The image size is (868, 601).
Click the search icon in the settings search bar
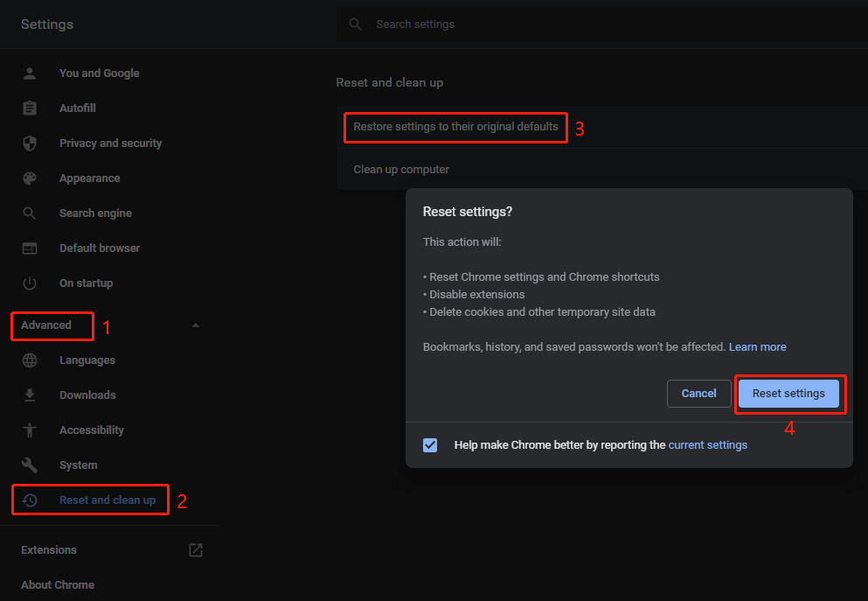point(356,24)
